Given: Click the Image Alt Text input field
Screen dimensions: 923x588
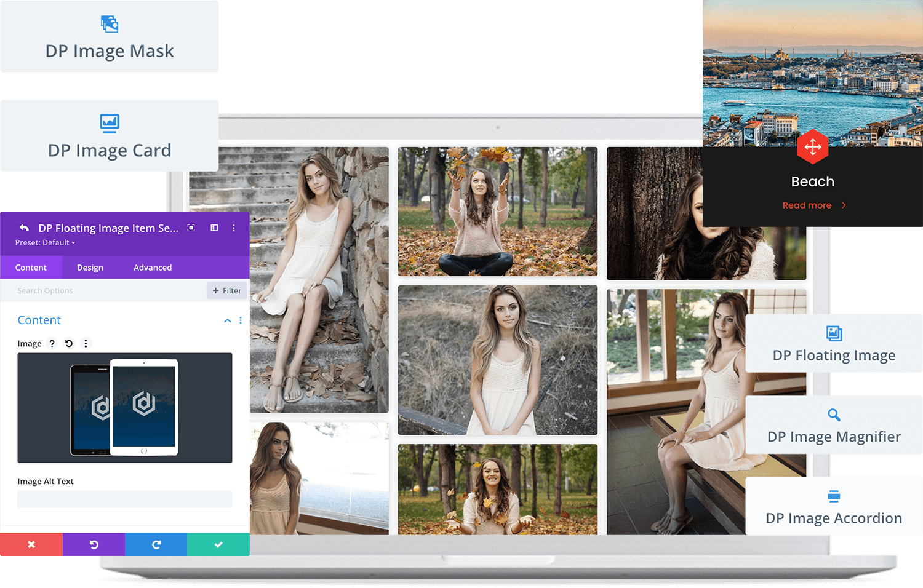Looking at the screenshot, I should (x=125, y=499).
